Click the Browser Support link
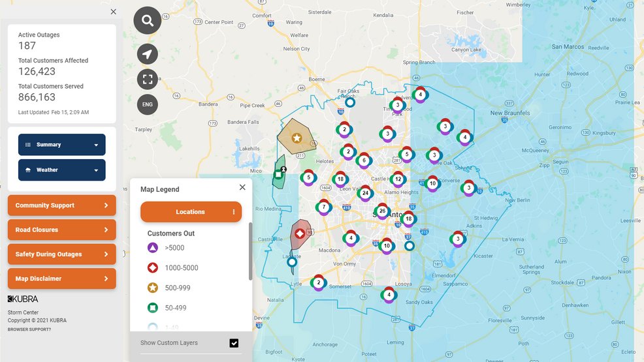 (29, 329)
